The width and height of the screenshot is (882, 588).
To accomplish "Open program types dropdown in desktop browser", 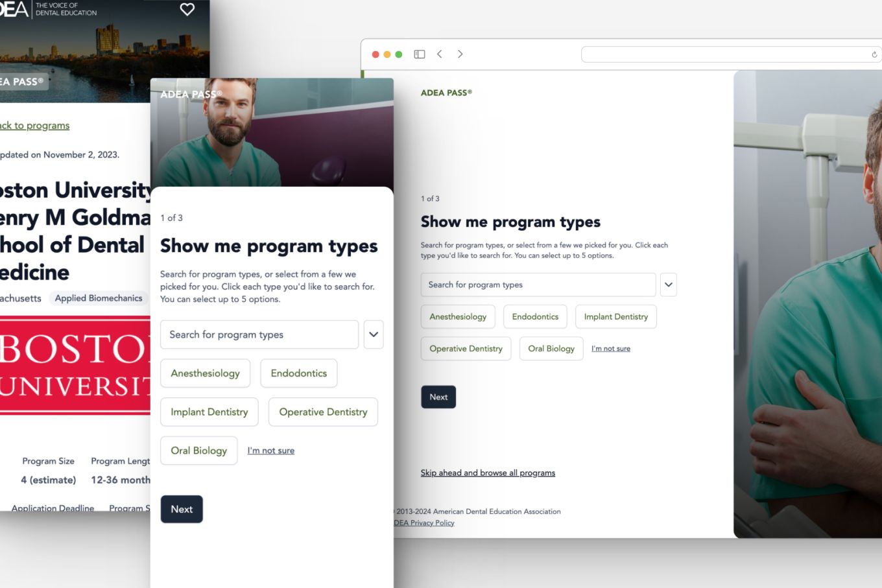I will [x=669, y=285].
